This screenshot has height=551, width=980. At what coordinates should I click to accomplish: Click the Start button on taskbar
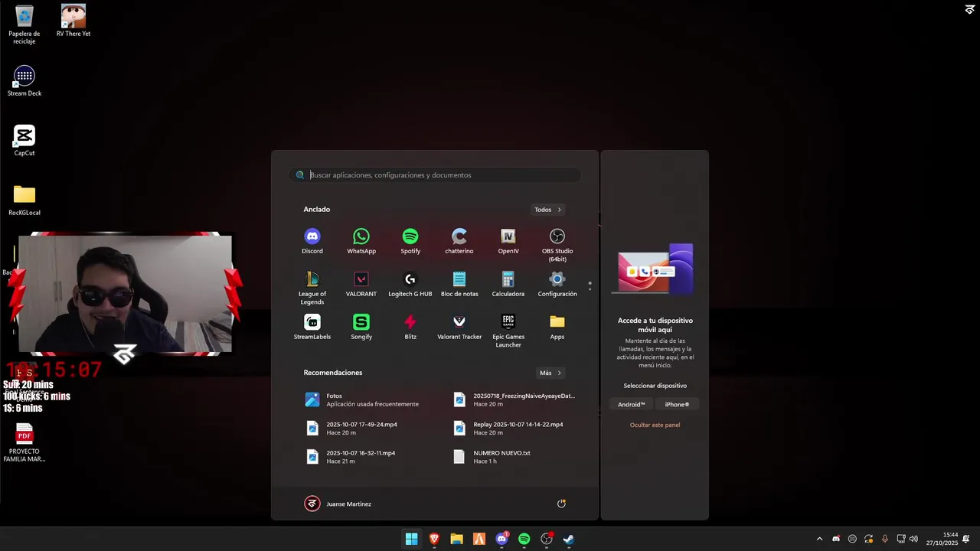[x=411, y=539]
